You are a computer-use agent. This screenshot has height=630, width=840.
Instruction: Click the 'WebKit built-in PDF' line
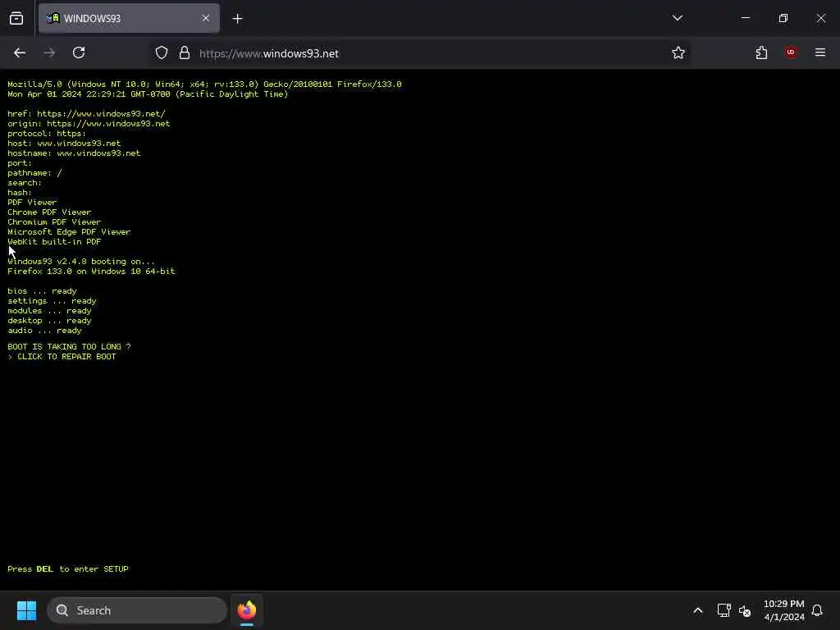(54, 242)
